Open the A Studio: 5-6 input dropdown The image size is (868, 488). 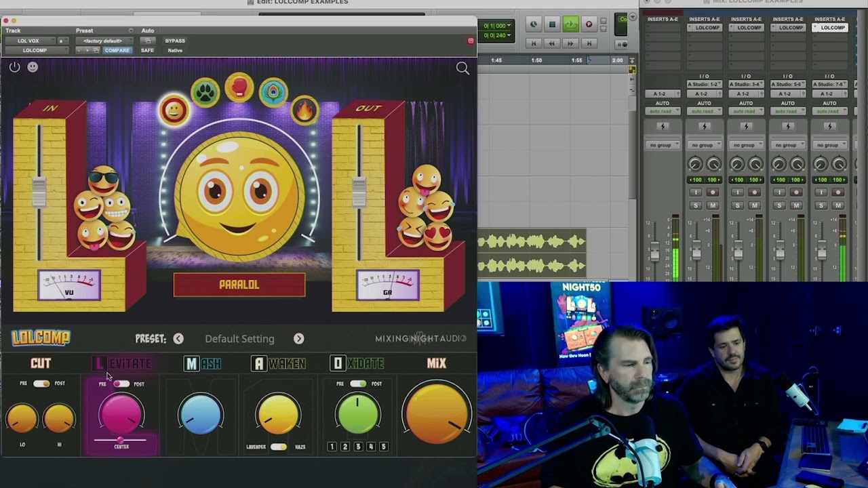(788, 84)
